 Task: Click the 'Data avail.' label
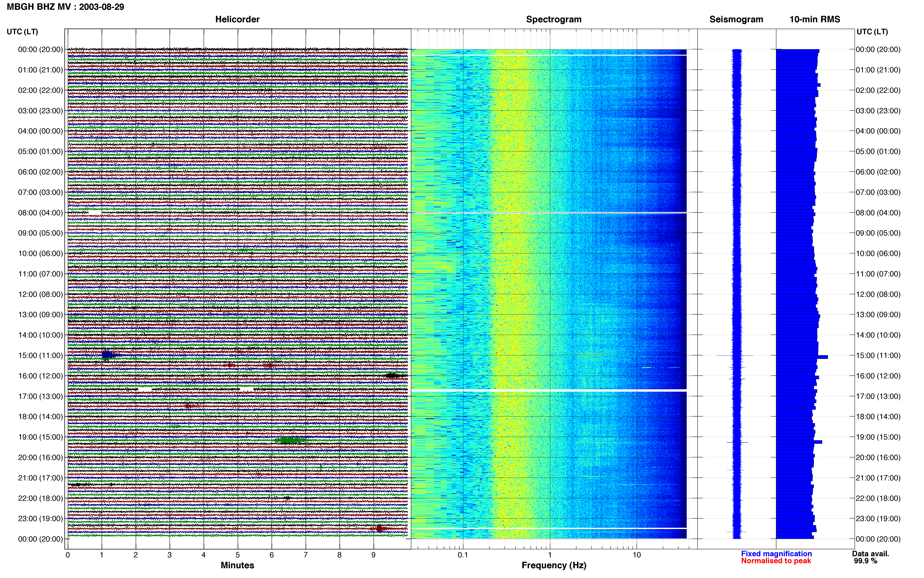(870, 554)
